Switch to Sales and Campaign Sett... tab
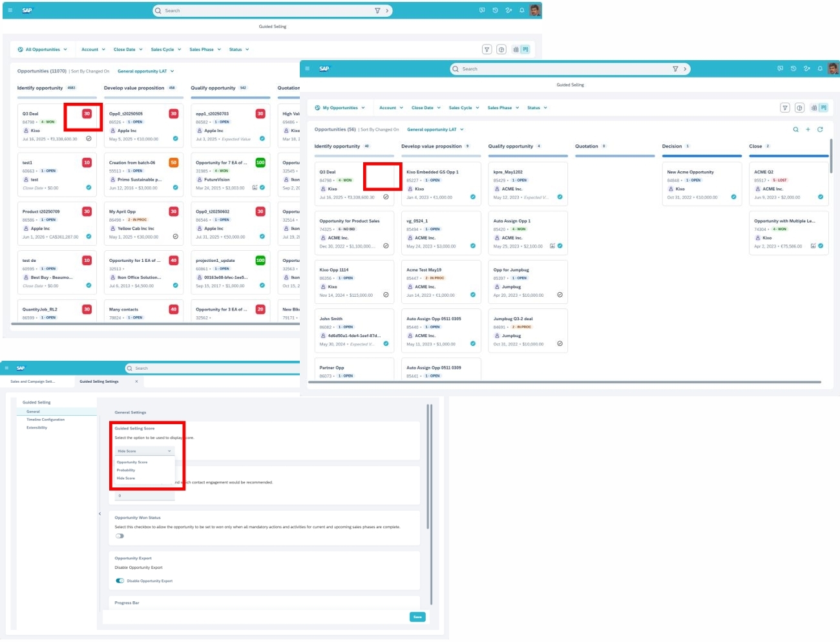 click(32, 381)
